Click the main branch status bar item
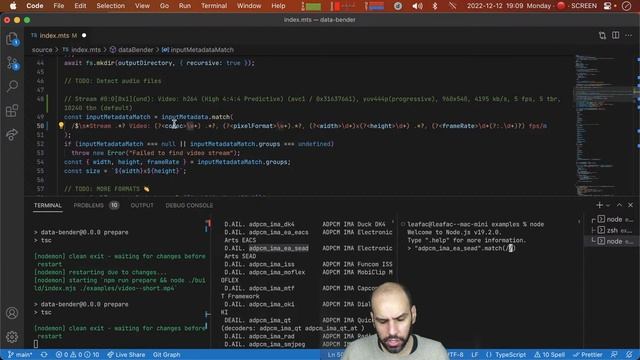Image resolution: width=640 pixels, height=360 pixels. click(x=20, y=355)
